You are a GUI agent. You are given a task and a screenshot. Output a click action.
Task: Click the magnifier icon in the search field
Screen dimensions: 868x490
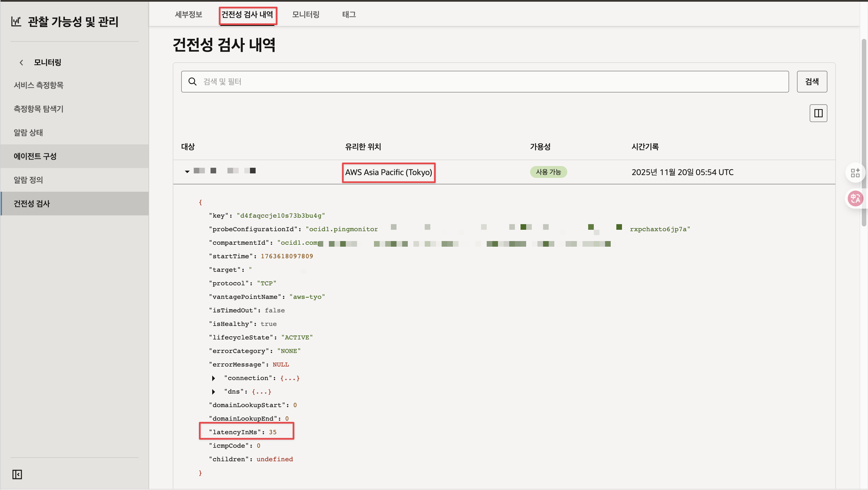192,81
